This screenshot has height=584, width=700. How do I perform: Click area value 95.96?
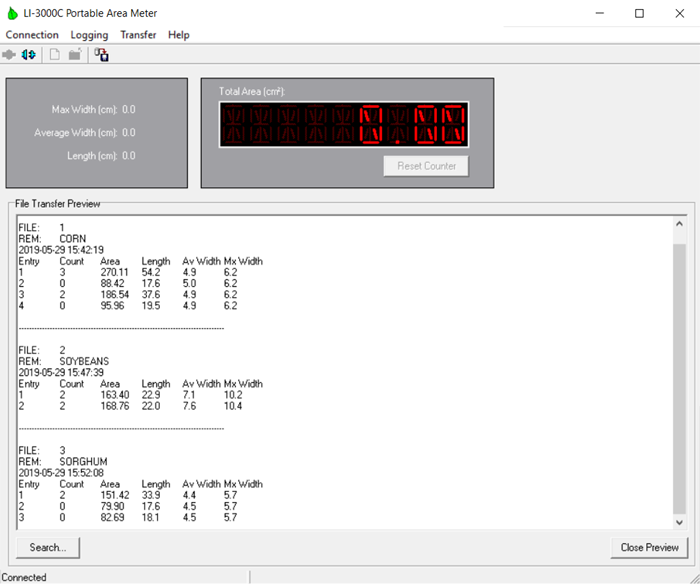click(112, 306)
